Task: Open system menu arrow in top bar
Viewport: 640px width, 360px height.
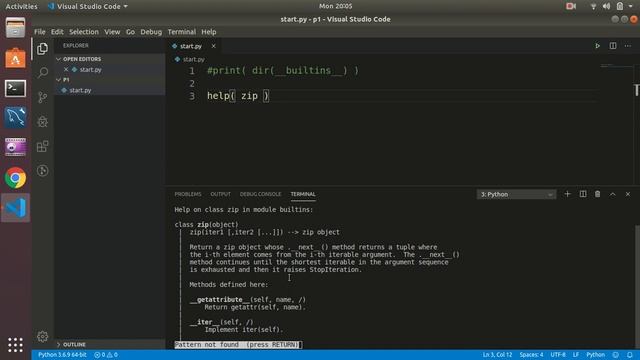Action: 631,6
